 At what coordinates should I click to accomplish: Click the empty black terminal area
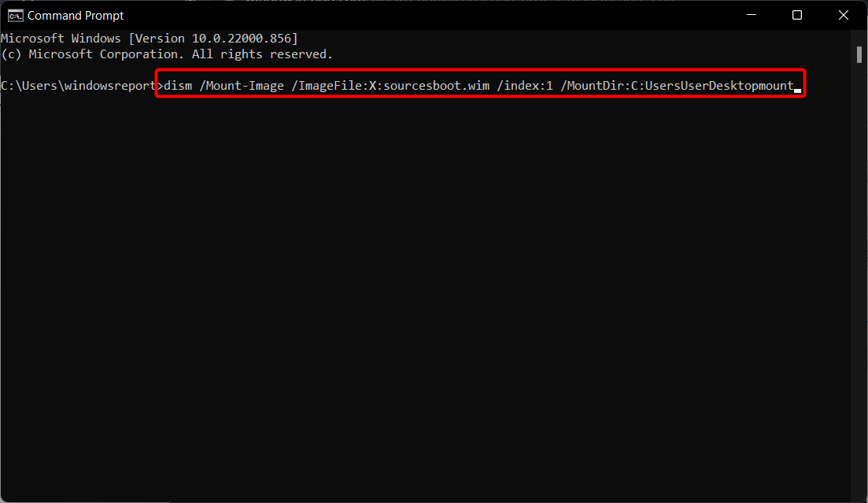click(425, 299)
